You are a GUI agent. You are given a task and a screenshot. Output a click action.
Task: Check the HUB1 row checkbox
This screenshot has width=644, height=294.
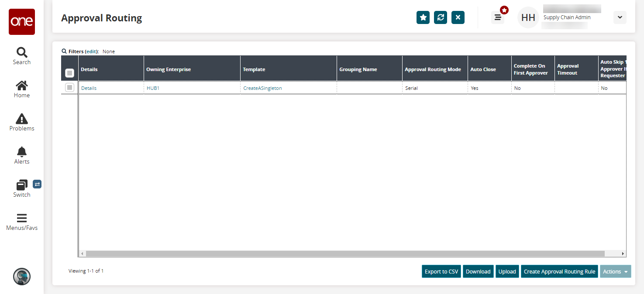69,88
